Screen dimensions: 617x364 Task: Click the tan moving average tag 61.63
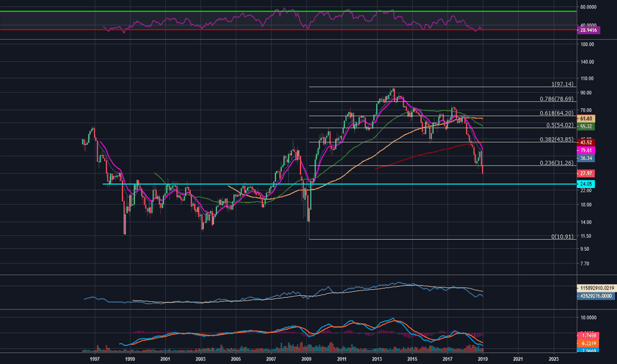coord(586,119)
